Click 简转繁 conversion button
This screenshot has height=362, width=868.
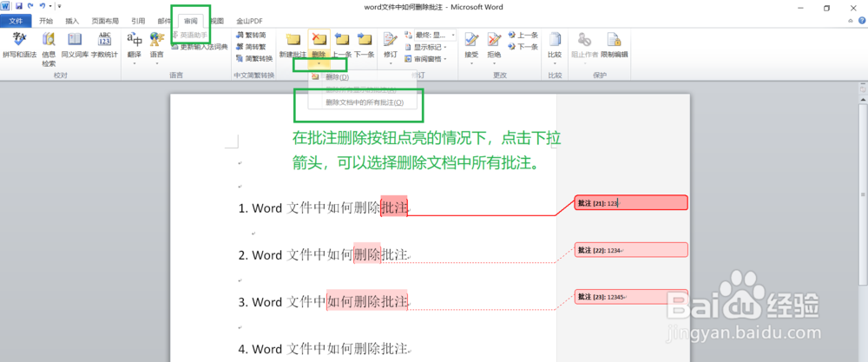click(251, 47)
